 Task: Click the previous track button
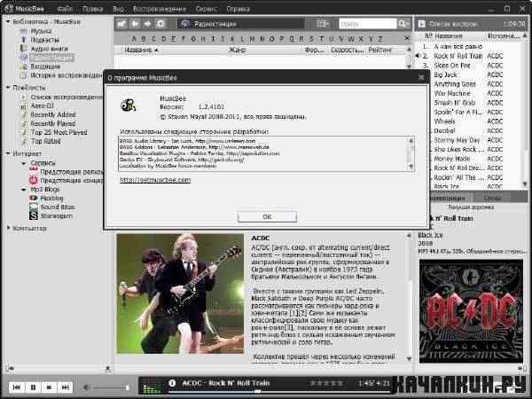click(x=17, y=387)
